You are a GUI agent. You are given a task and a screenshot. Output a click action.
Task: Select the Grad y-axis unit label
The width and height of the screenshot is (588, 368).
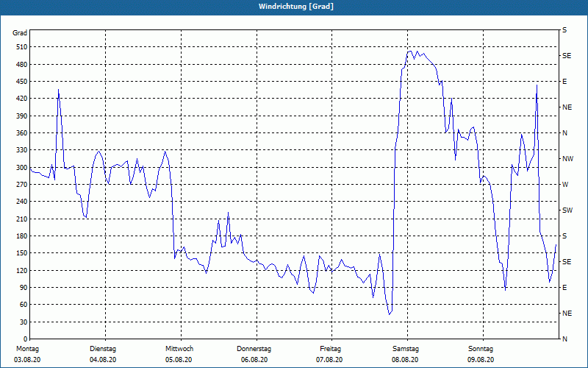point(20,33)
